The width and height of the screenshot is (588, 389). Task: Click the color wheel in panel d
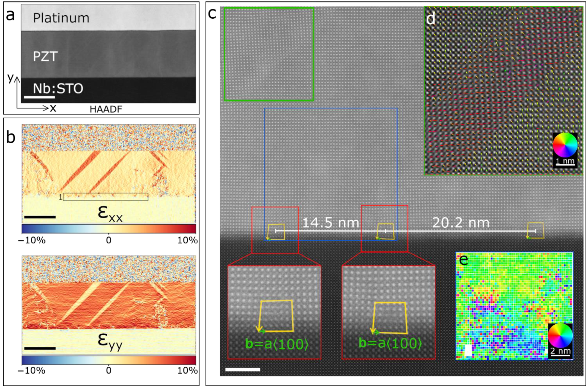(x=565, y=145)
